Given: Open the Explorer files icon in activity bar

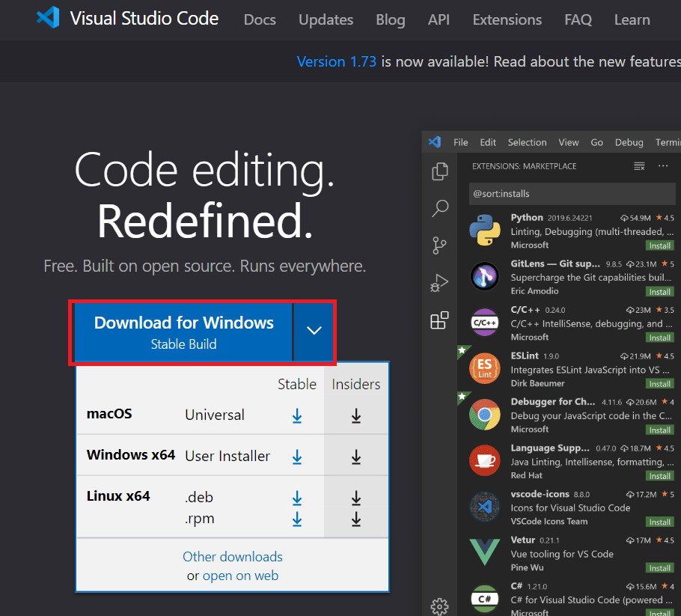Looking at the screenshot, I should pyautogui.click(x=440, y=171).
